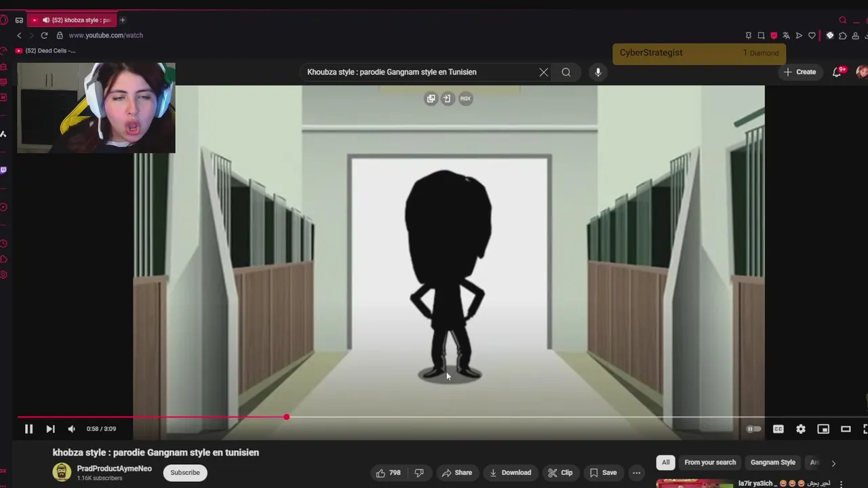Like the video showing 798 likes
The image size is (868, 488).
point(388,472)
